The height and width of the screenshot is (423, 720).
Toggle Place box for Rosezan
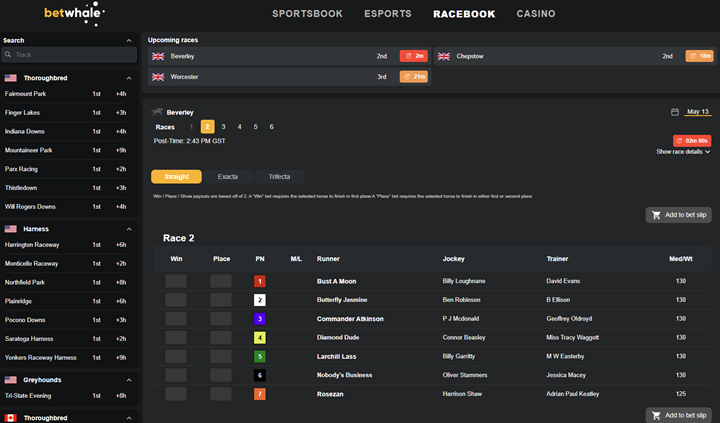221,394
